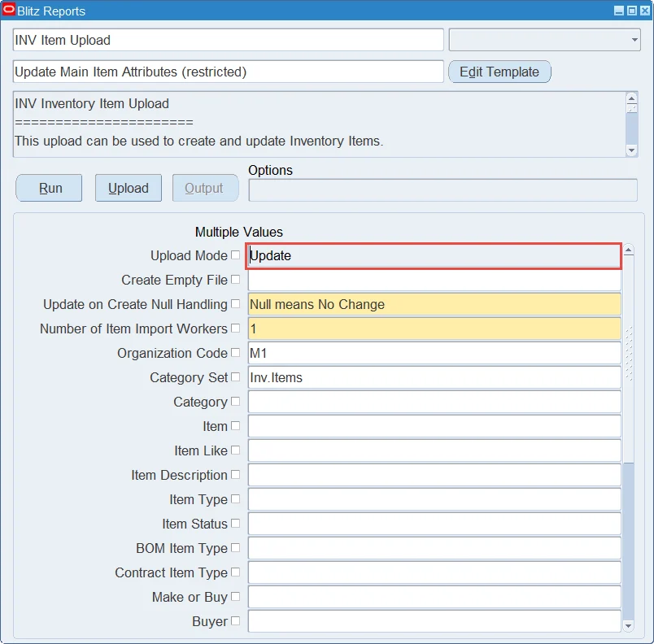
Task: Tick Item Status multiple values checkbox
Action: coord(236,523)
